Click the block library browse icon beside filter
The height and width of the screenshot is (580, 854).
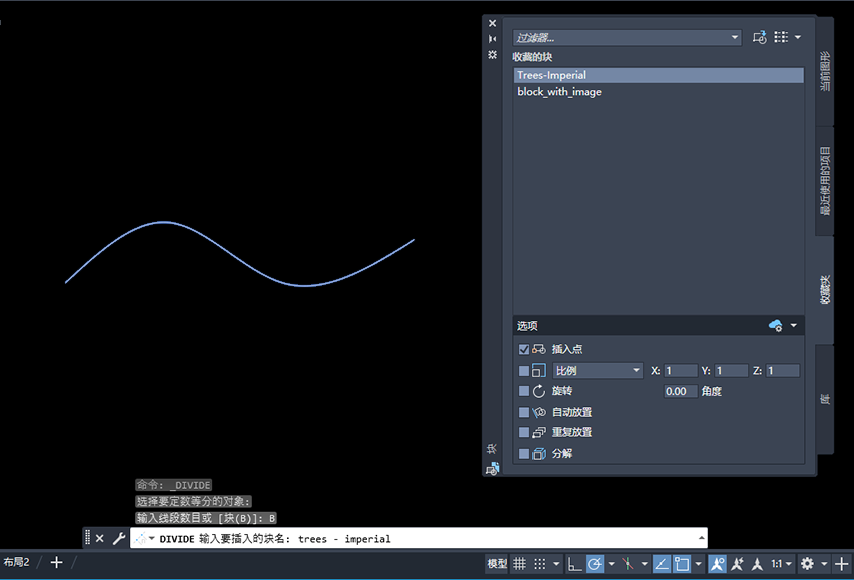760,38
